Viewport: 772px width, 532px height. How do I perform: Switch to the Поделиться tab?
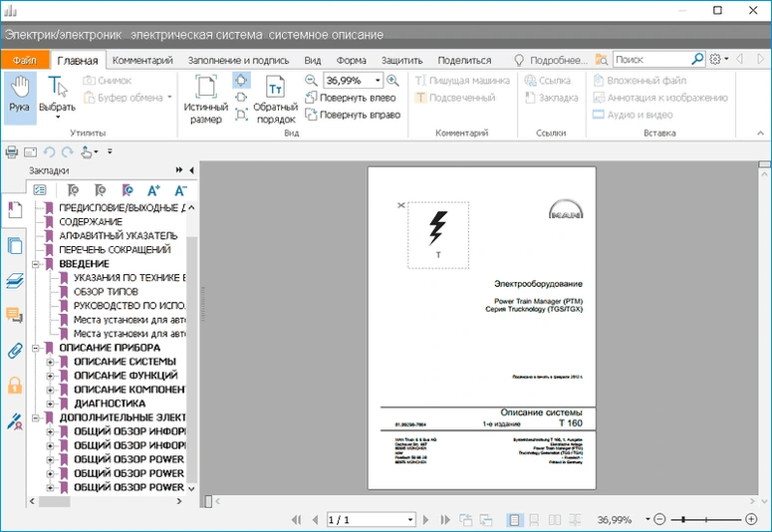[x=464, y=60]
